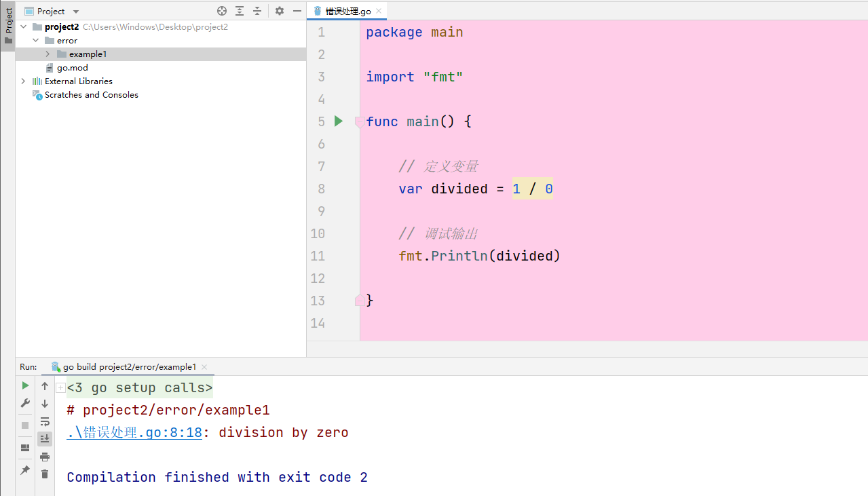Collapse all in Project tool window

tap(257, 11)
